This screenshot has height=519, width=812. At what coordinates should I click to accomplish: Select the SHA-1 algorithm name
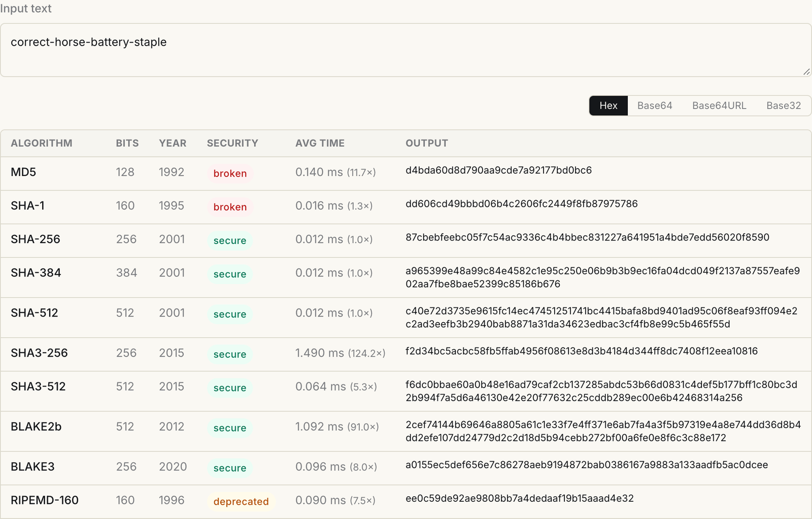pos(28,205)
